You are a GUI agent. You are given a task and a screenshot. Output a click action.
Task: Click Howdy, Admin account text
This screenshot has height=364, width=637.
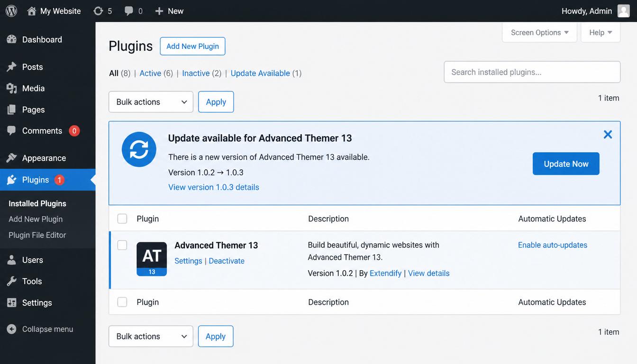pos(587,11)
